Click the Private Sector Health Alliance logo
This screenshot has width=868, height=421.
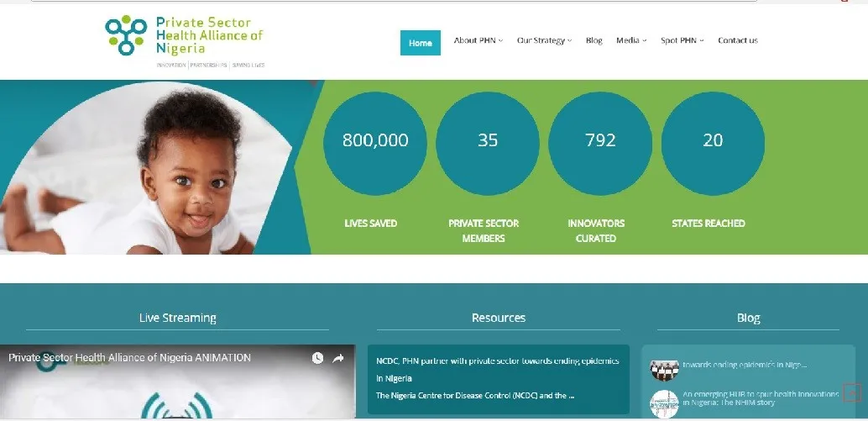[185, 41]
